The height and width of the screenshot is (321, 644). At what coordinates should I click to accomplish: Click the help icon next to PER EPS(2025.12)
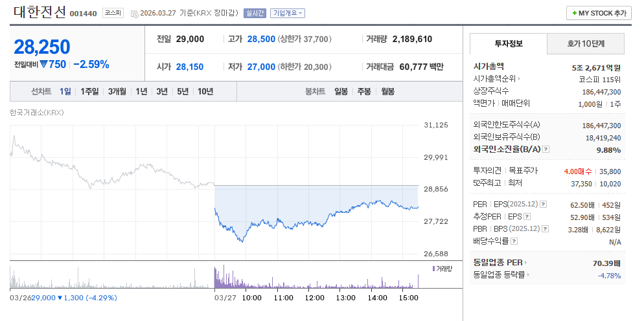(x=543, y=204)
